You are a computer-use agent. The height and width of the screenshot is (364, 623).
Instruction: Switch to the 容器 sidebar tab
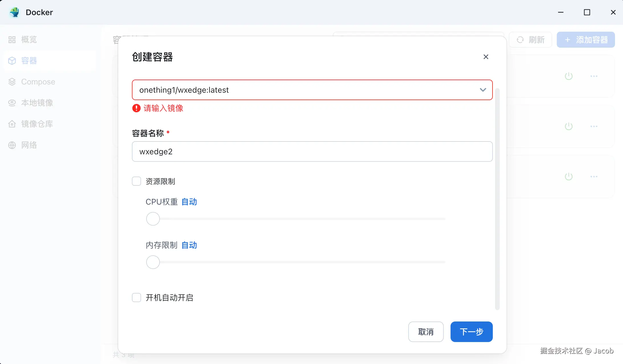[29, 61]
